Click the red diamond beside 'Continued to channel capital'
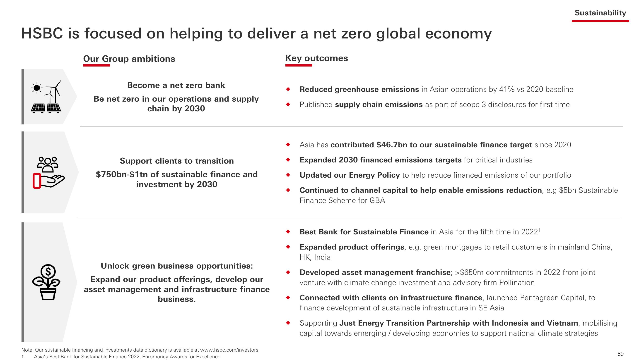This screenshot has width=644, height=362. click(288, 190)
